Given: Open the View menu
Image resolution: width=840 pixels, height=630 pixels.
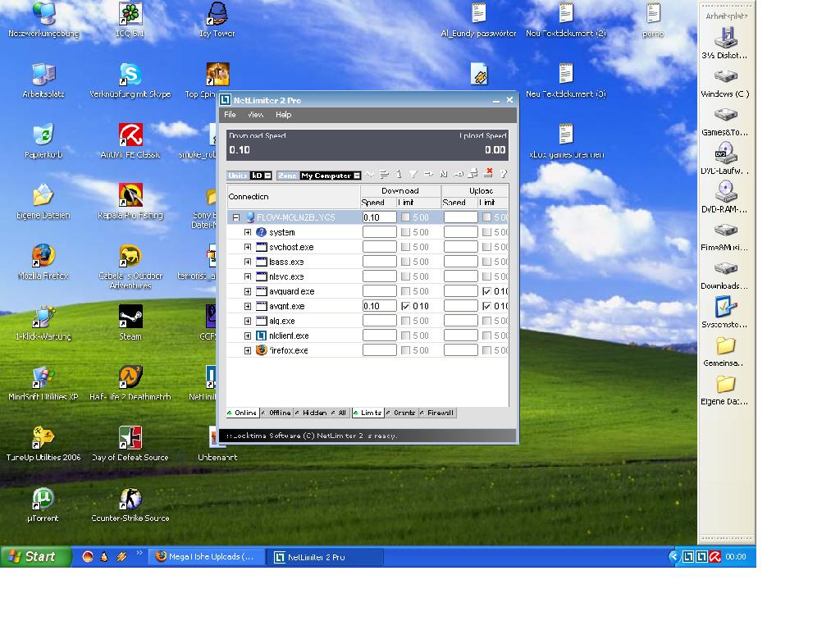Looking at the screenshot, I should click(x=256, y=115).
